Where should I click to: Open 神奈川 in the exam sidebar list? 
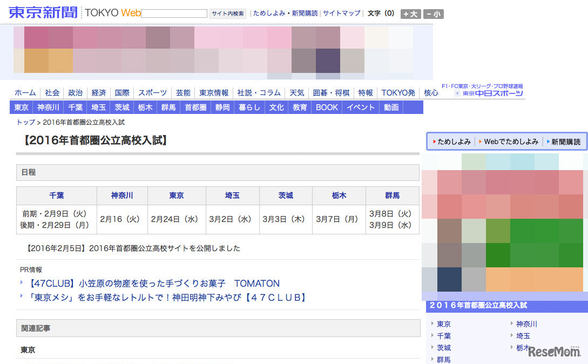[526, 323]
